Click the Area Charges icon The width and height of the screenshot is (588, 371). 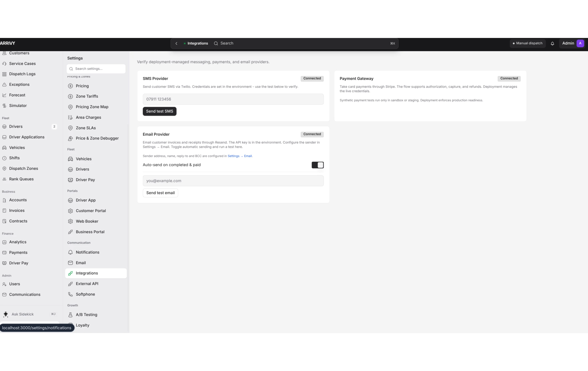pyautogui.click(x=70, y=117)
